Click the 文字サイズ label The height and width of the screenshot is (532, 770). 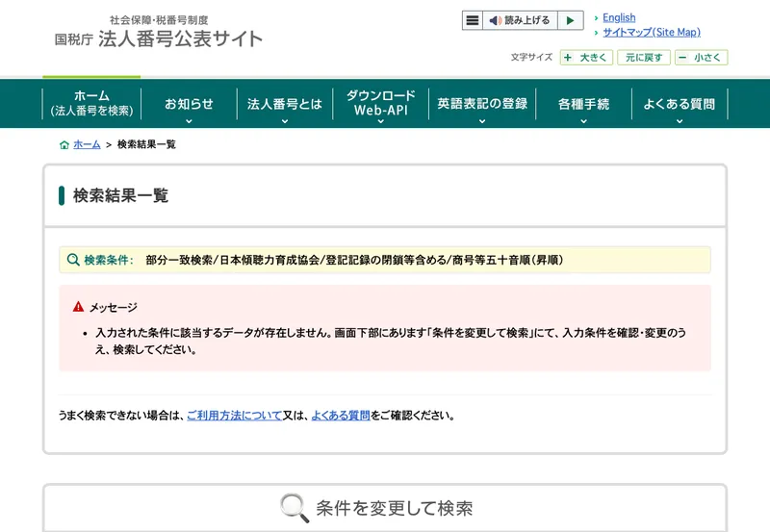click(x=531, y=57)
